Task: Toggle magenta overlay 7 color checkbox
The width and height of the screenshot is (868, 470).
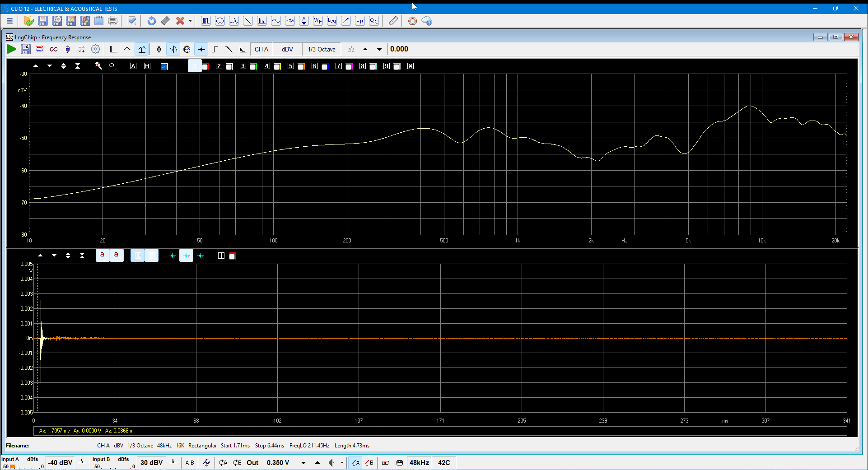Action: (349, 66)
